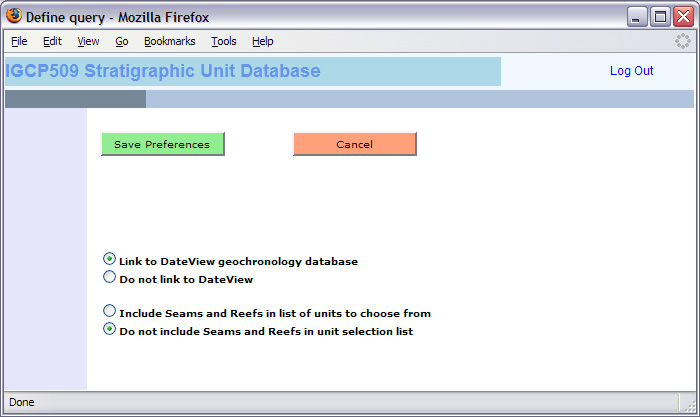Open the Edit menu
The width and height of the screenshot is (700, 417).
coord(52,42)
